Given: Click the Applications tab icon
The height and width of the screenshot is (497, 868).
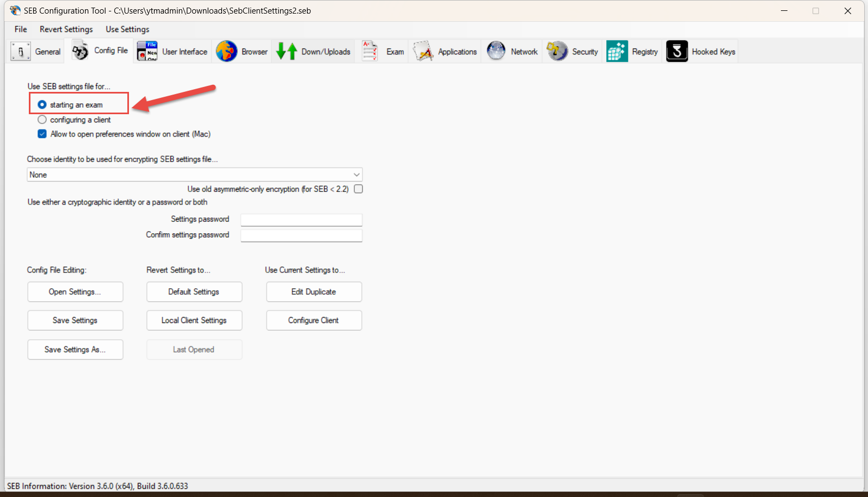Looking at the screenshot, I should (x=423, y=52).
